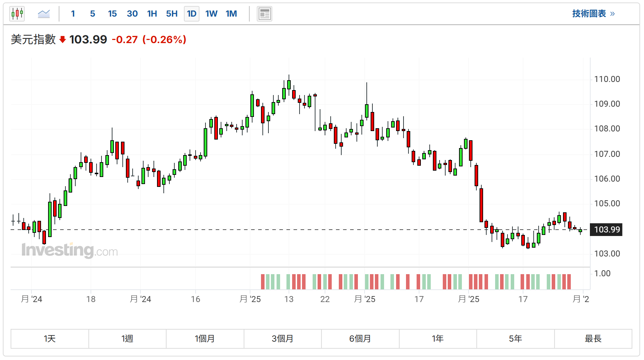This screenshot has width=644, height=360.
Task: Set range to 1個月
Action: [205, 339]
